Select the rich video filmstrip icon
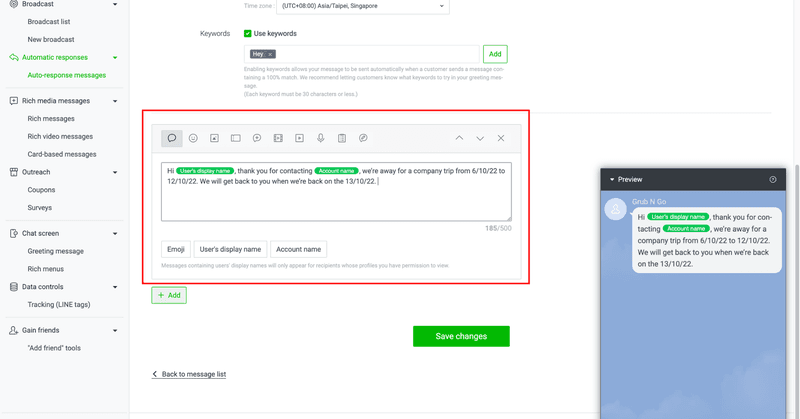 click(x=278, y=138)
